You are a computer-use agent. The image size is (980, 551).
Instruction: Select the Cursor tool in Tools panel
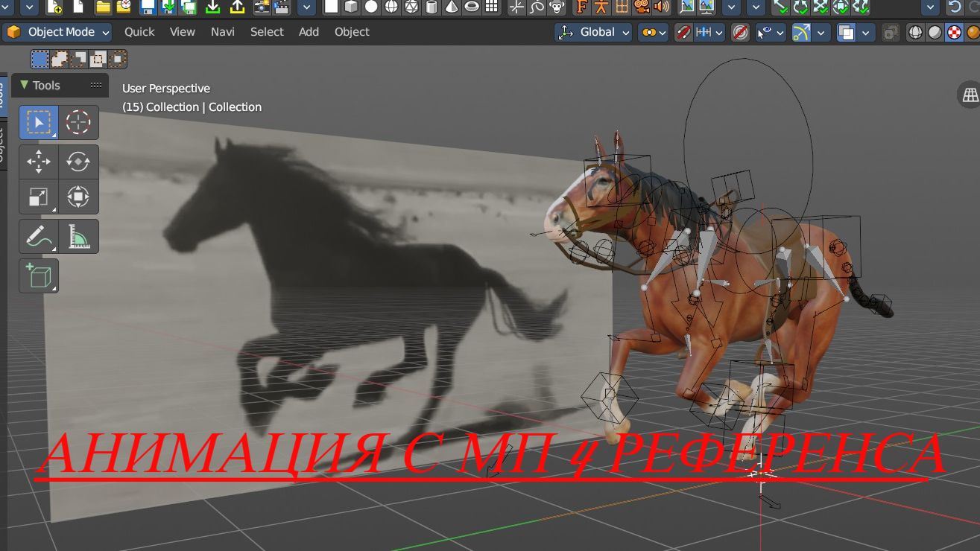78,123
